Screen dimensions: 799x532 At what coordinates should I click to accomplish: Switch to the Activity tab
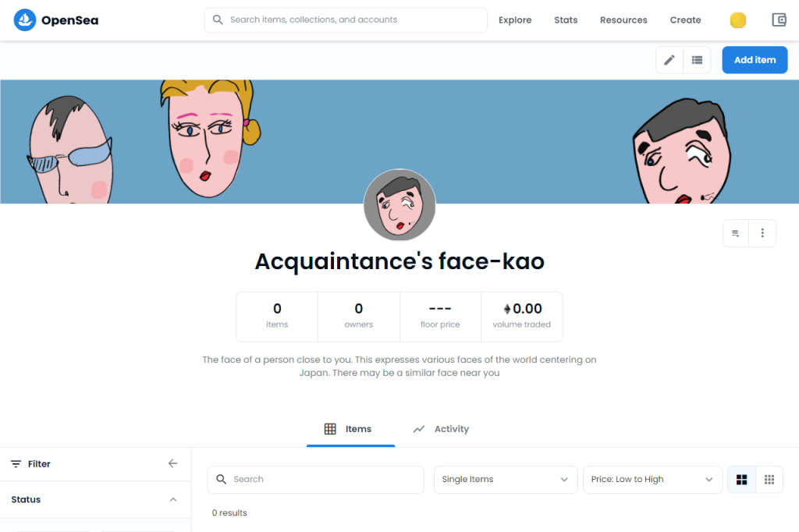pyautogui.click(x=441, y=429)
